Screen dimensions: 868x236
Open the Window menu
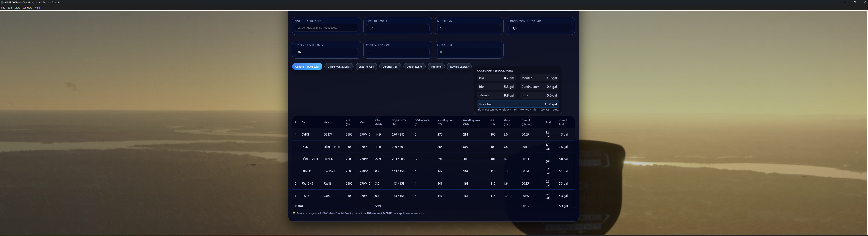click(27, 8)
